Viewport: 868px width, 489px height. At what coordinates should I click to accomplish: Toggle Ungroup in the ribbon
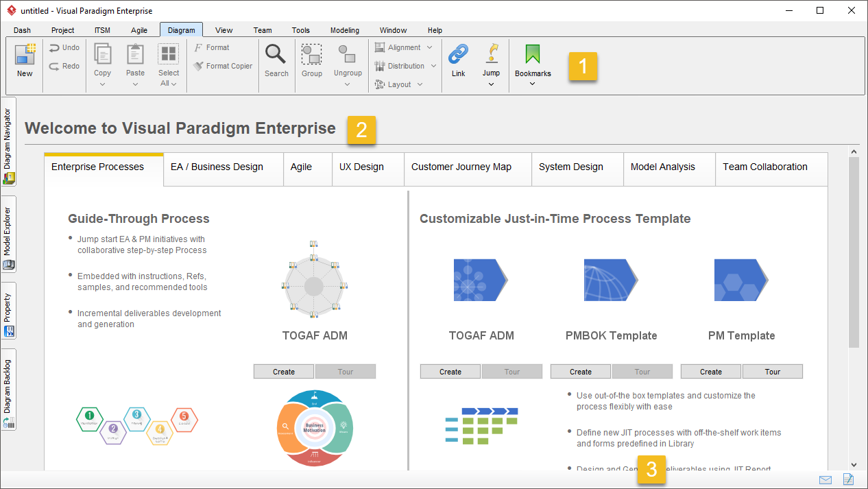348,58
